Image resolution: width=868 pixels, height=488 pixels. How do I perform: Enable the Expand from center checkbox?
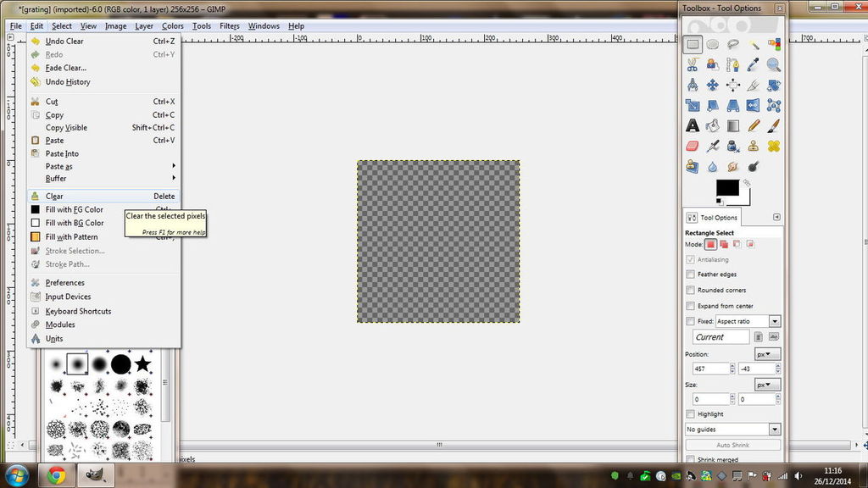(x=690, y=306)
